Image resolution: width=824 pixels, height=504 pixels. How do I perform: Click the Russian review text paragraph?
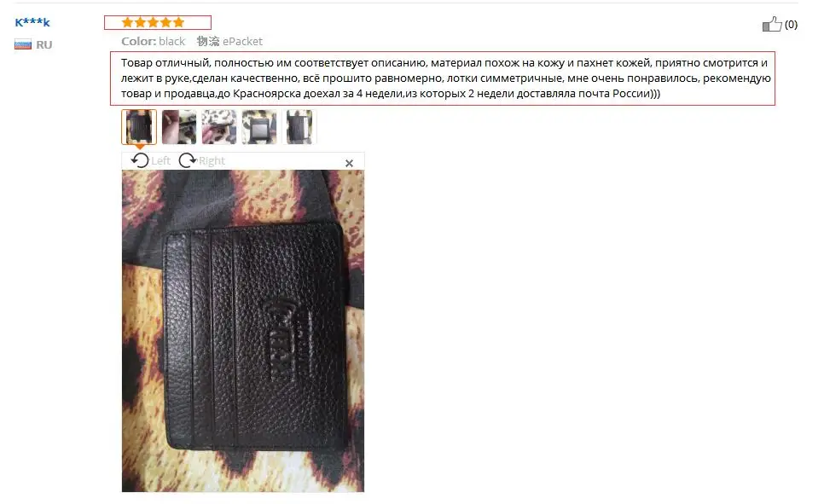(443, 78)
